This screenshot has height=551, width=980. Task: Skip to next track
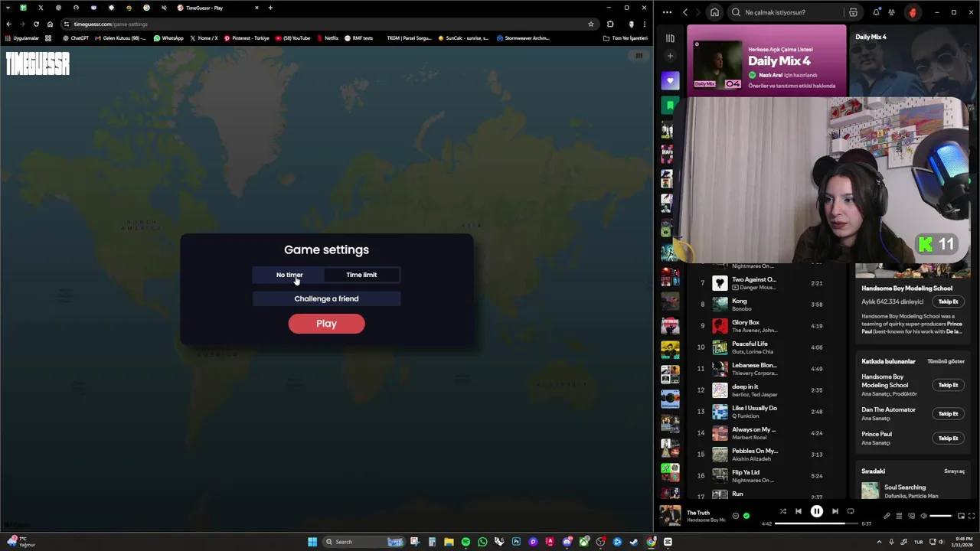[835, 511]
